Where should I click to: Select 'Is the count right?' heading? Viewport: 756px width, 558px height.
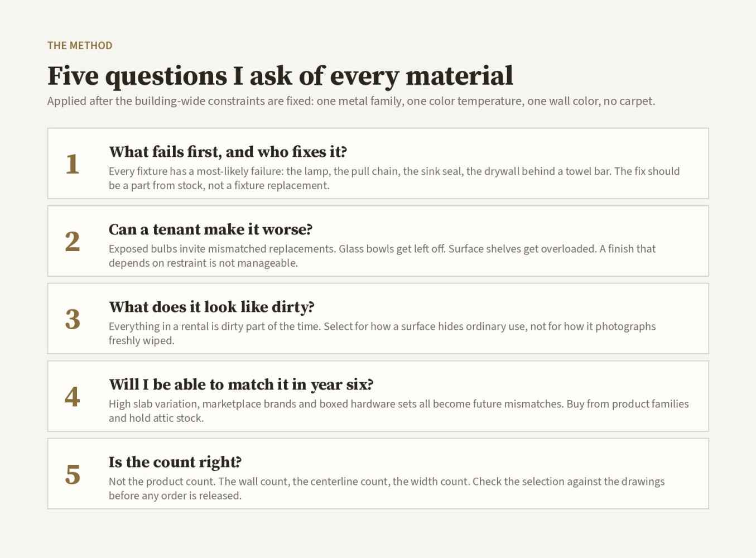click(175, 462)
